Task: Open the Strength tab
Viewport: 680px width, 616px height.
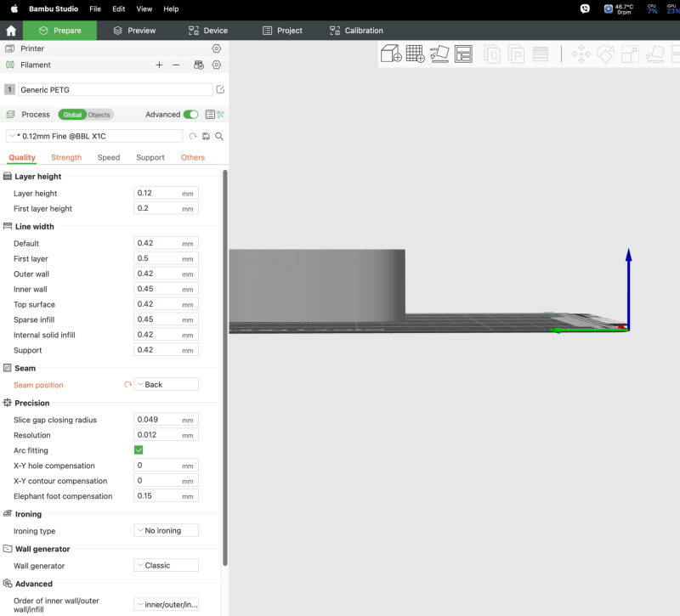Action: 66,157
